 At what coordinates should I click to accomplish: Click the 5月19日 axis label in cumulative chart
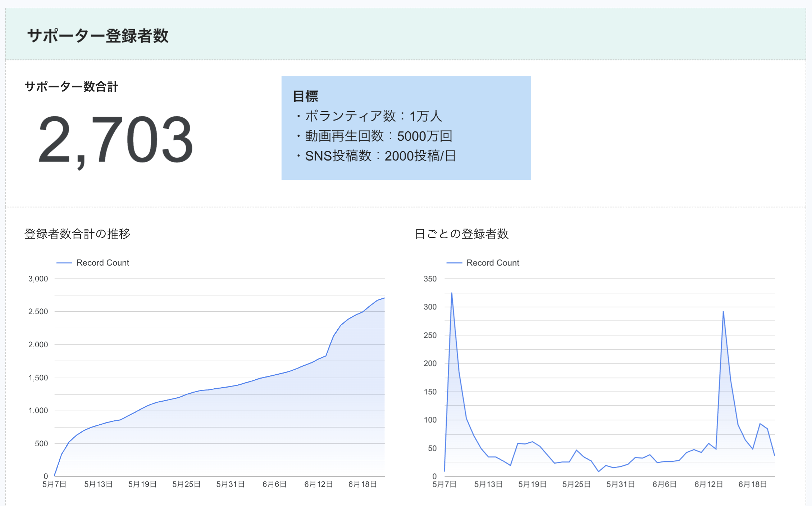click(x=142, y=484)
